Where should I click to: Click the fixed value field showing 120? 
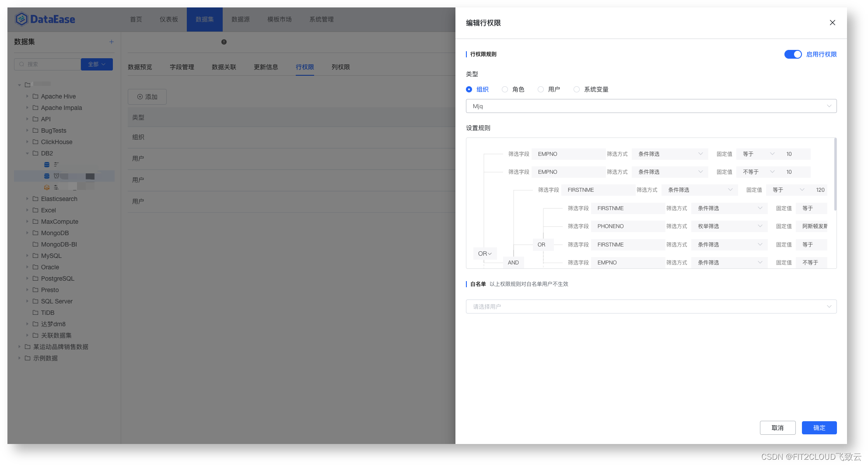[820, 190]
